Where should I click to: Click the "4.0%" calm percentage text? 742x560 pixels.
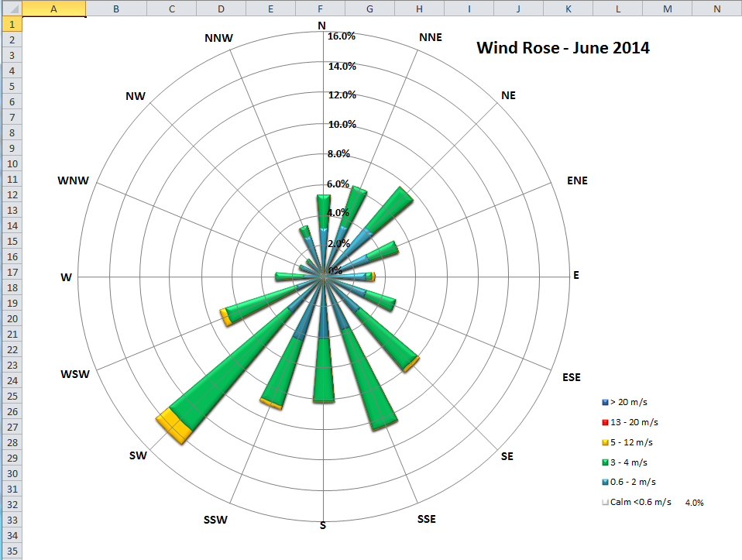tap(693, 502)
